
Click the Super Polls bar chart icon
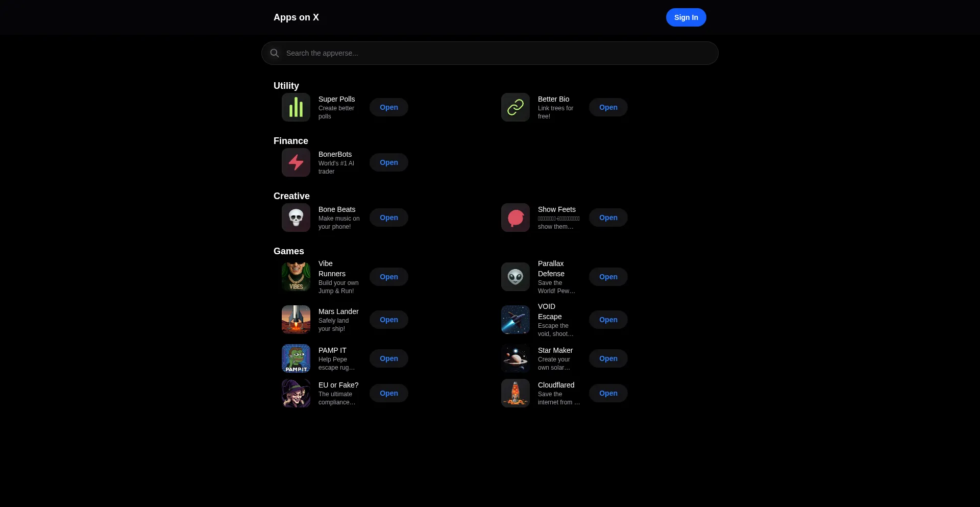(296, 107)
